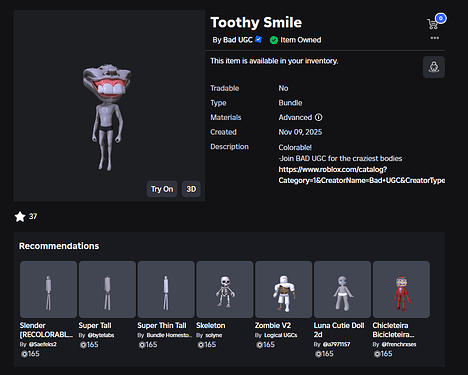The image size is (468, 375).
Task: Open creator @bytelabs profile link
Action: [101, 335]
